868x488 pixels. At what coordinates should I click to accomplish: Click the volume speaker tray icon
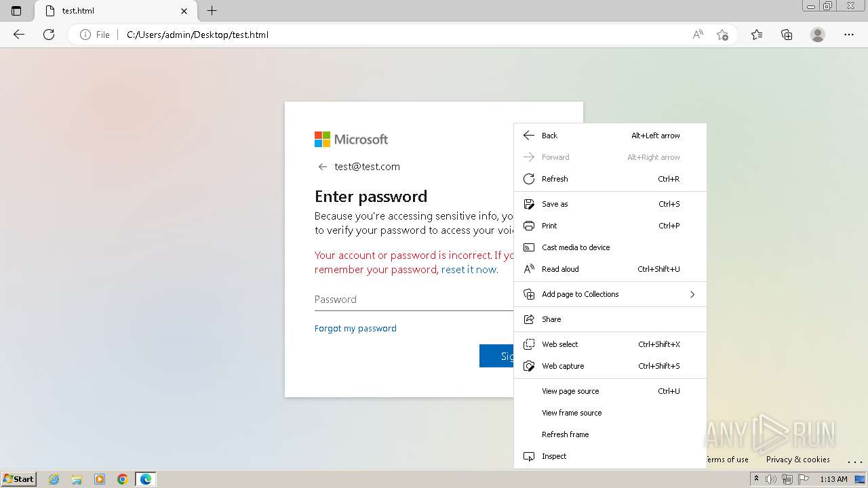point(771,479)
